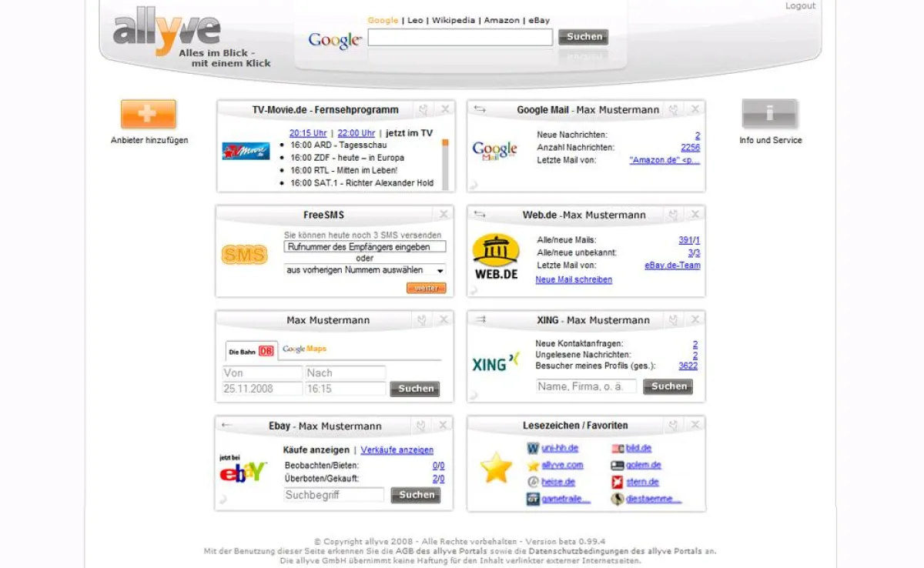Click the XING logo in the widget

496,362
